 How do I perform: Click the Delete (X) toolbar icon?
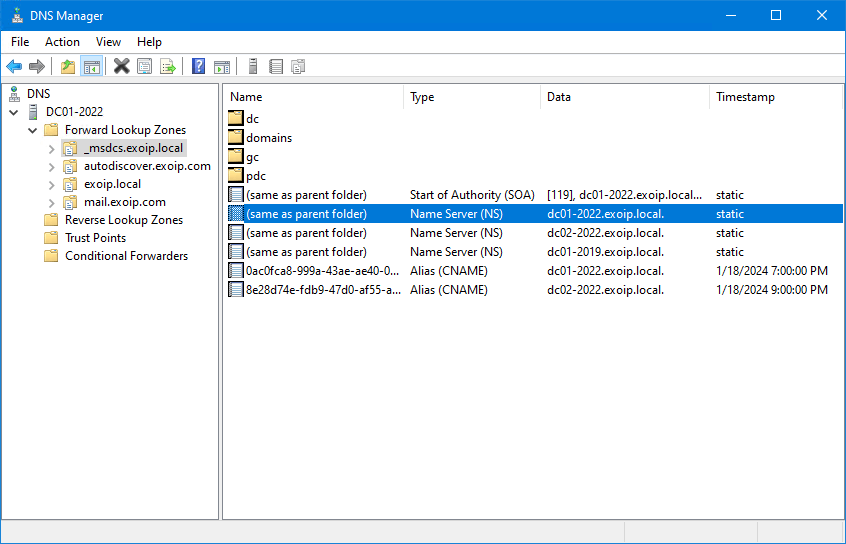[x=121, y=67]
